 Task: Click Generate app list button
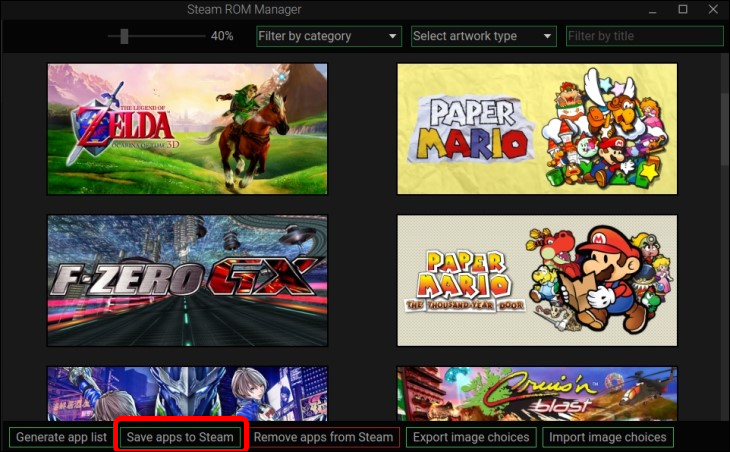click(61, 438)
